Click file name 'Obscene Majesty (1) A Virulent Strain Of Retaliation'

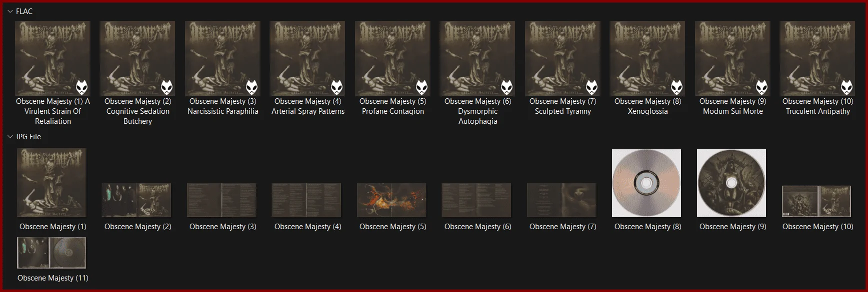click(53, 111)
